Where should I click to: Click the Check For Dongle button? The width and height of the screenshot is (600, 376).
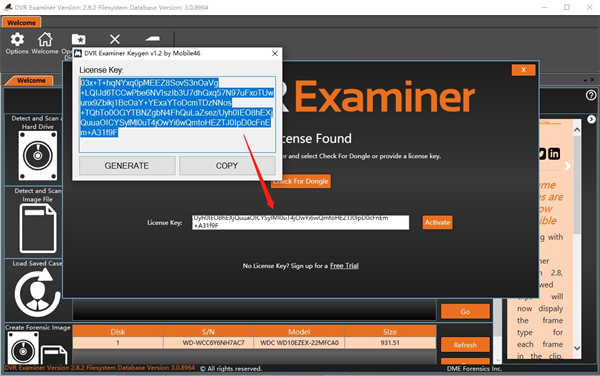[x=301, y=181]
